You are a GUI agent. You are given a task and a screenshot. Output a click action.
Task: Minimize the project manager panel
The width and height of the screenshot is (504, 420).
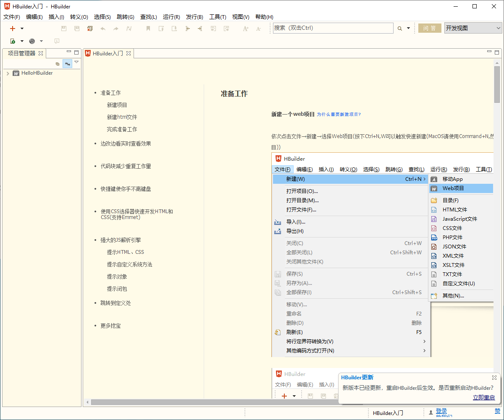pos(68,52)
